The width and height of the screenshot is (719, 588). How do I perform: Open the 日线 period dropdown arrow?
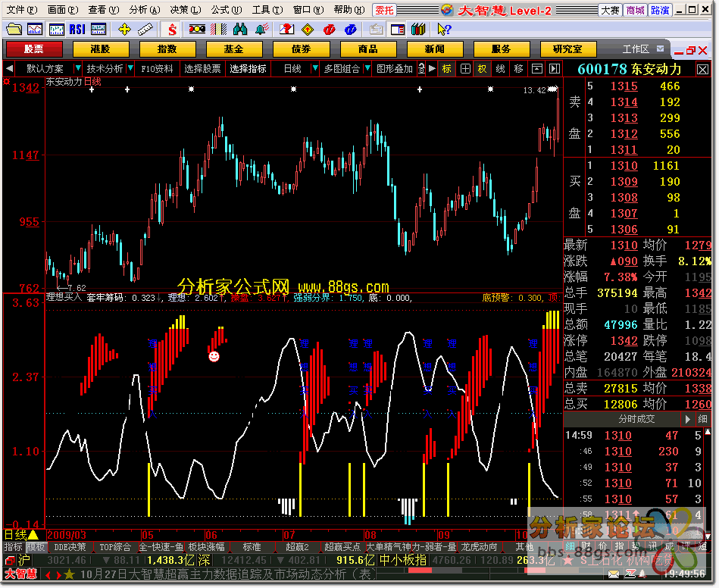(314, 68)
